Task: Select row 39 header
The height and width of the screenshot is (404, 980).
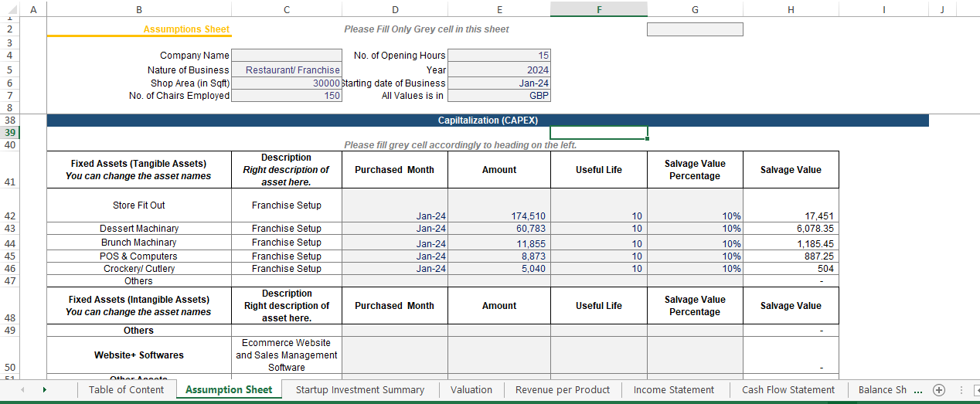Action: coord(9,133)
